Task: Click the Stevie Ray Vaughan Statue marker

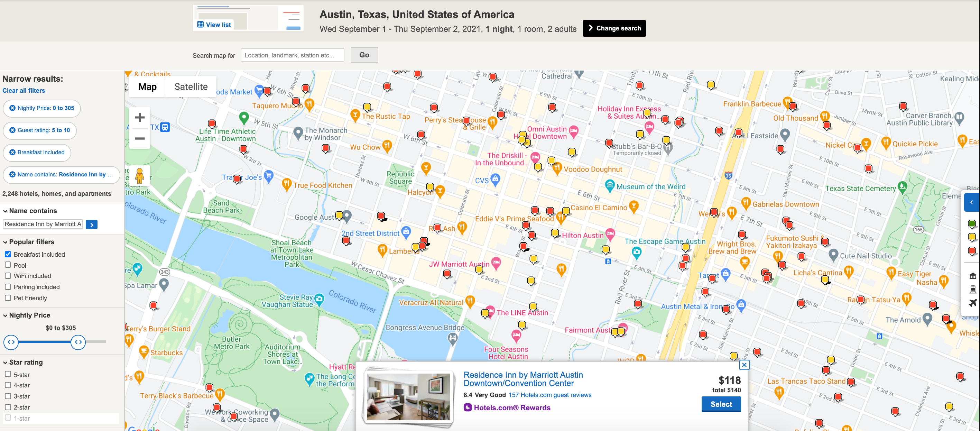Action: click(x=319, y=299)
